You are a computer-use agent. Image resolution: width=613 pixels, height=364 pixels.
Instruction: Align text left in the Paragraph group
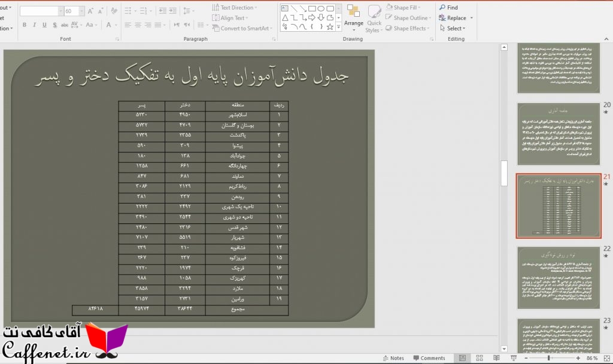tap(128, 25)
